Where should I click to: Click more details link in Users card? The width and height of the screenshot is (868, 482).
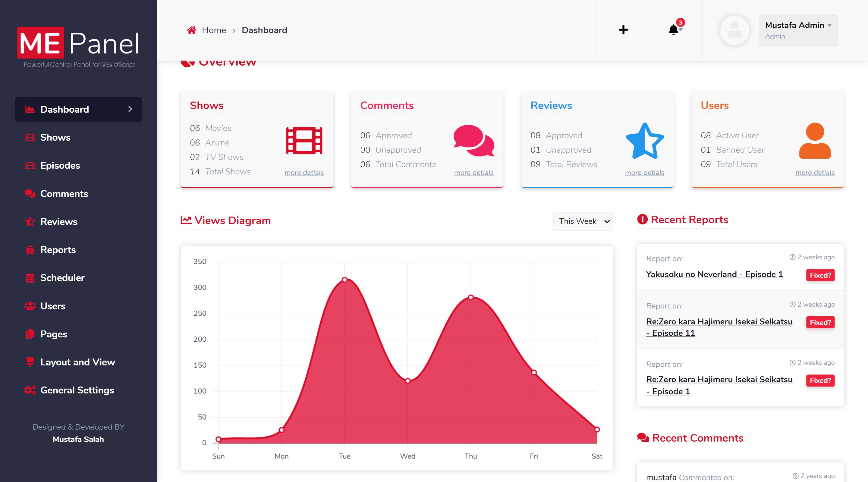[x=814, y=172]
